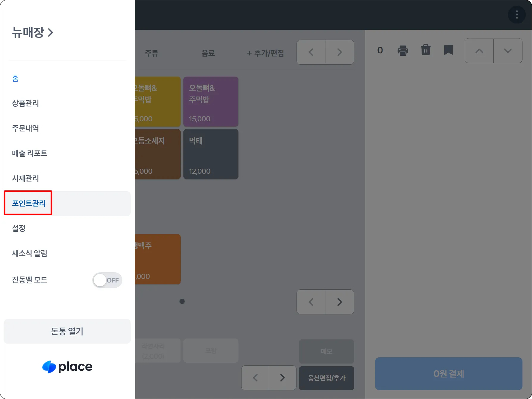Click the 0원 결제 payment button
Screen dimensions: 532x399
point(448,373)
